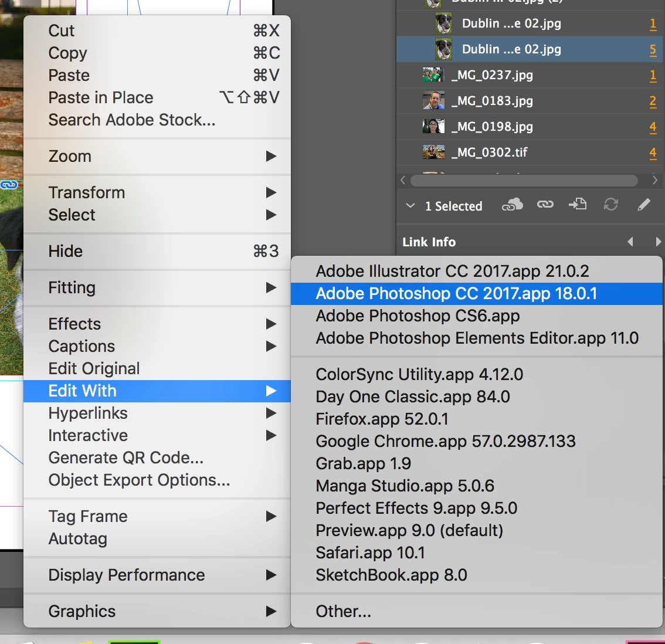Edit with Adobe Illustrator CC 2017.app

click(477, 271)
